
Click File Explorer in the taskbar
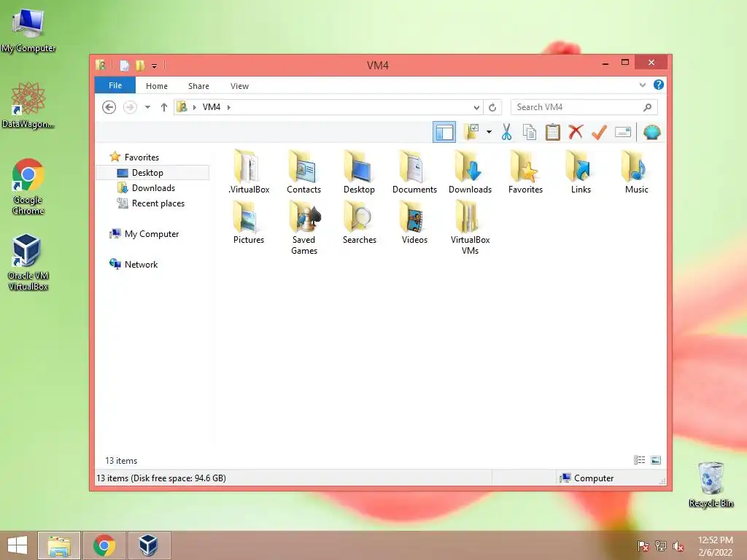59,545
